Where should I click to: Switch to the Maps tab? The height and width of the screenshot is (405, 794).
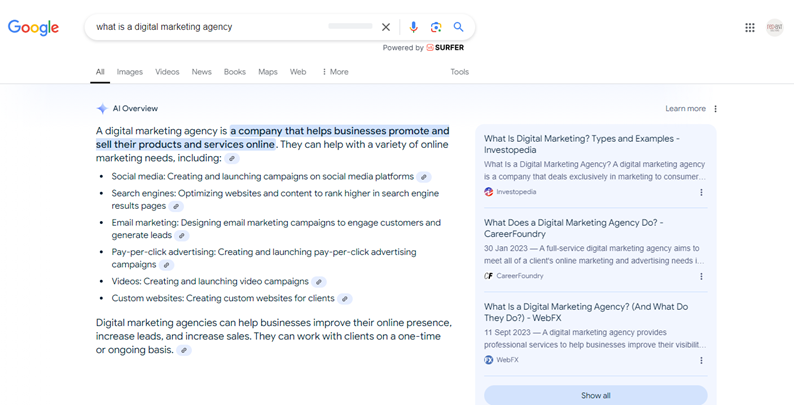pos(268,72)
